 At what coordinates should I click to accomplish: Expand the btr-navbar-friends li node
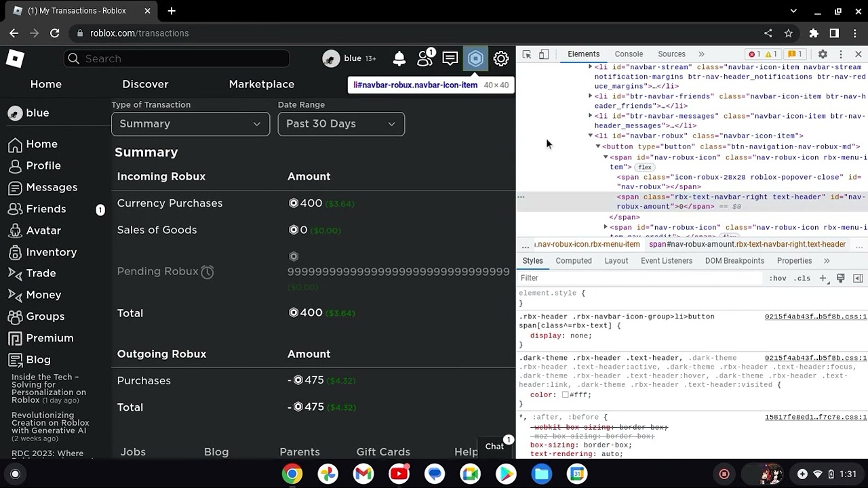coord(591,96)
